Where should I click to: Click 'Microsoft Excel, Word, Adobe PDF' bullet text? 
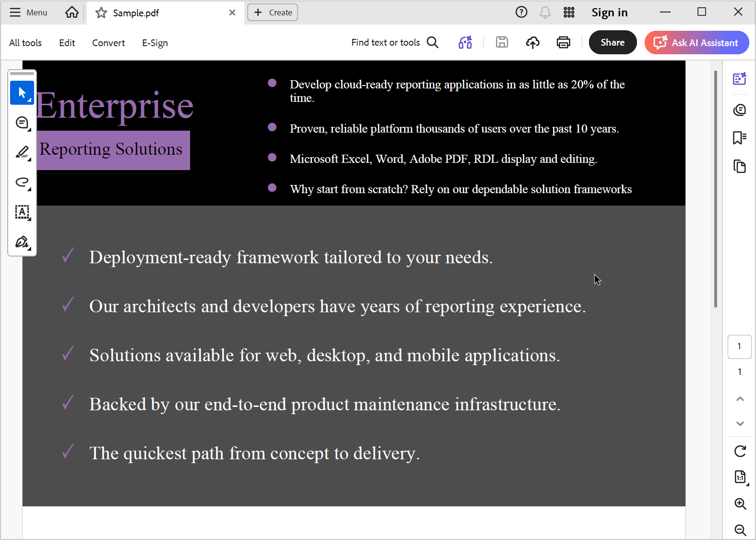click(x=444, y=159)
